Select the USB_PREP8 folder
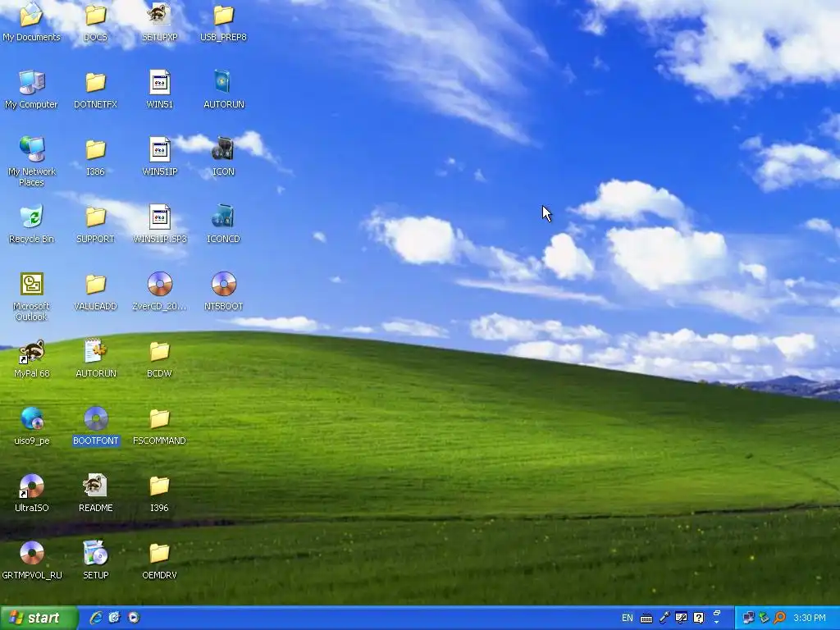Screen dimensions: 840x630 tap(223, 21)
